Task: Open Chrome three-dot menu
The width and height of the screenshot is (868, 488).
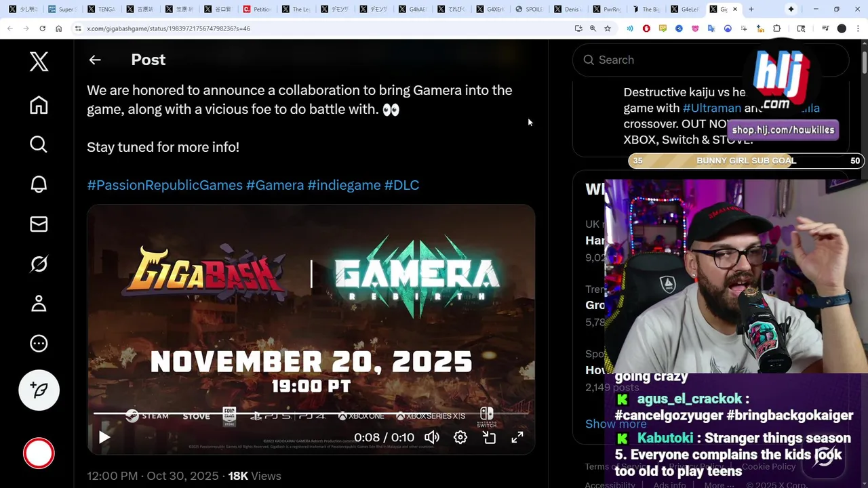Action: 858,28
